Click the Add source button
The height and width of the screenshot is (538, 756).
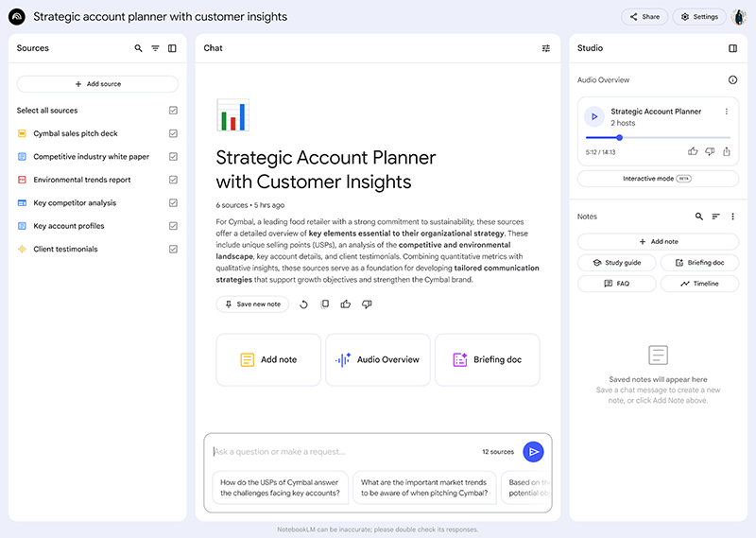click(x=97, y=84)
